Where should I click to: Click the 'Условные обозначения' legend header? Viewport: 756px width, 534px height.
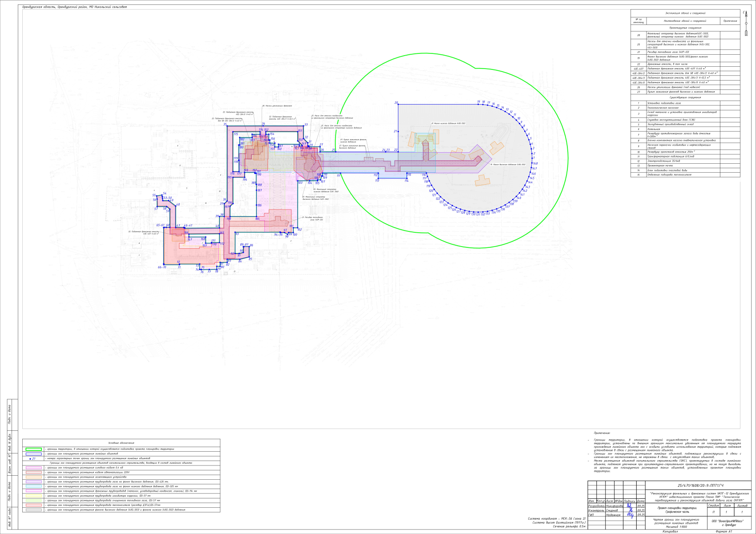(x=121, y=443)
